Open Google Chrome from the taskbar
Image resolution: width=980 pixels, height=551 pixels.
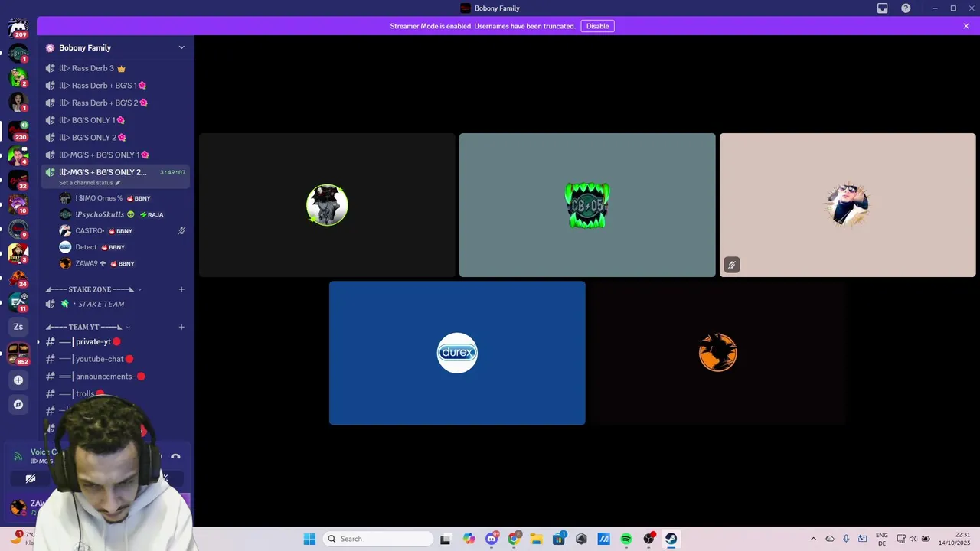click(514, 539)
